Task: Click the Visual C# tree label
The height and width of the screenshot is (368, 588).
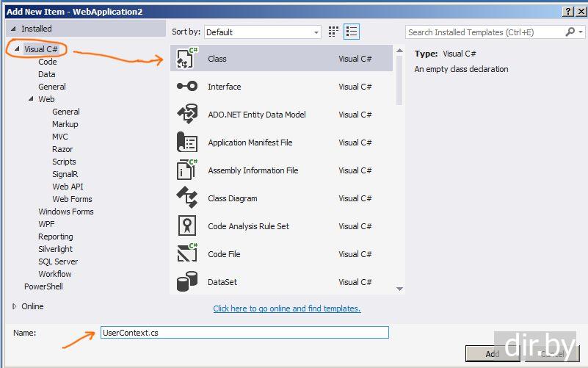Action: point(41,49)
